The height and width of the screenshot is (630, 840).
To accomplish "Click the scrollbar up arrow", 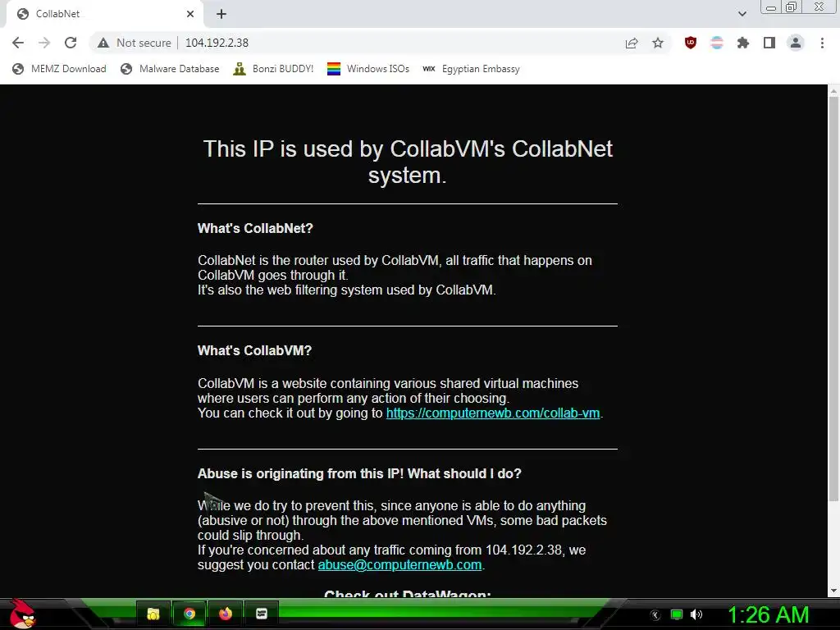I will click(x=833, y=91).
